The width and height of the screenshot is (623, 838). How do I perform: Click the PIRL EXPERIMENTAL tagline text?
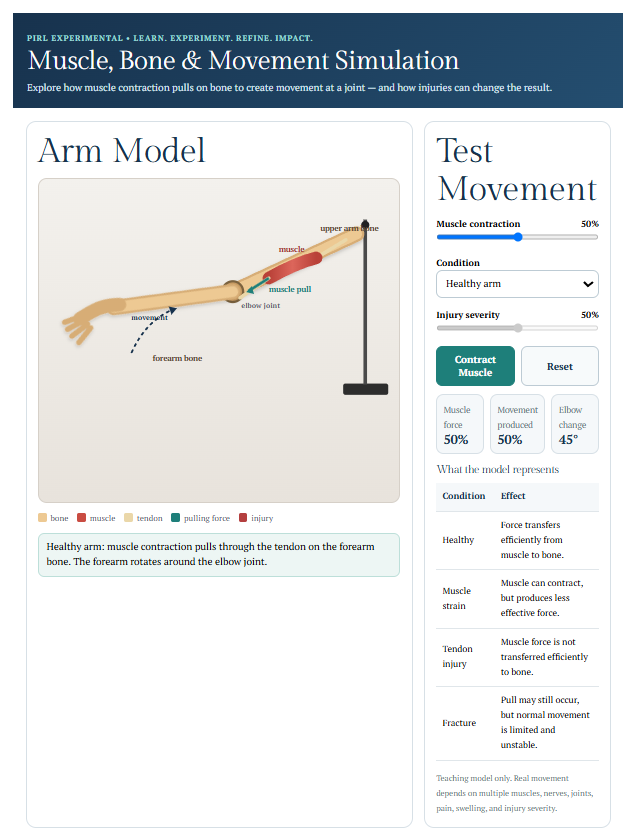170,38
